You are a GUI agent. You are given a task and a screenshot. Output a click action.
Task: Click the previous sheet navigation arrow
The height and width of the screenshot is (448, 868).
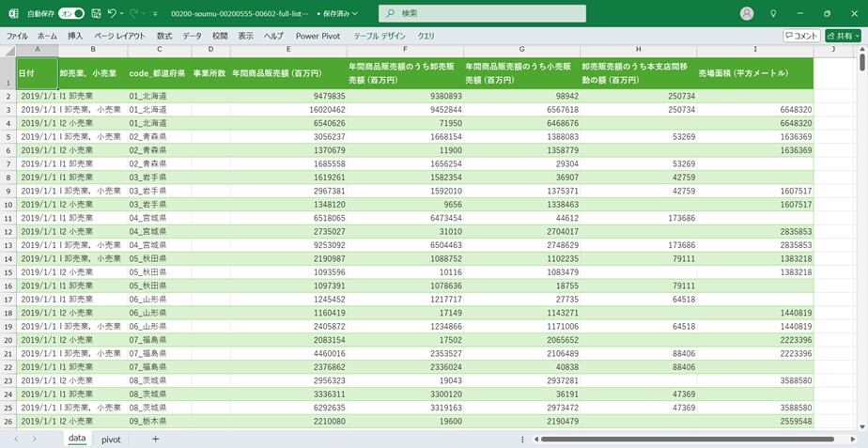[x=14, y=439]
